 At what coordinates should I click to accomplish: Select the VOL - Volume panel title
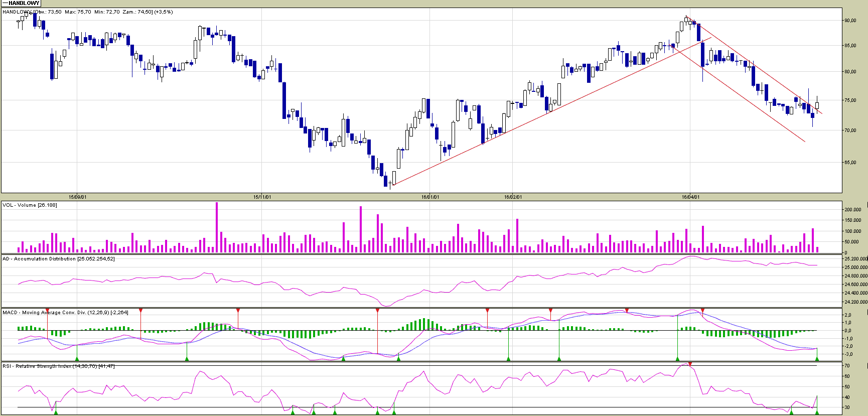(x=30, y=205)
